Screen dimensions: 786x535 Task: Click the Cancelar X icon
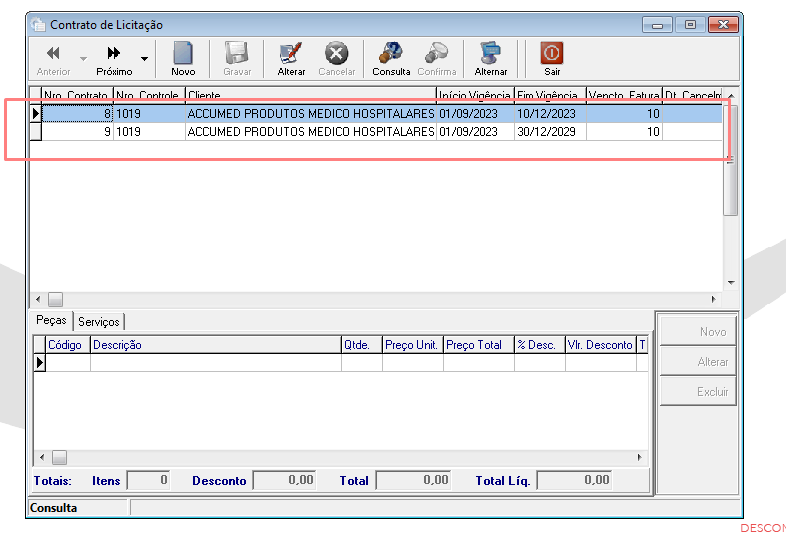[x=336, y=53]
